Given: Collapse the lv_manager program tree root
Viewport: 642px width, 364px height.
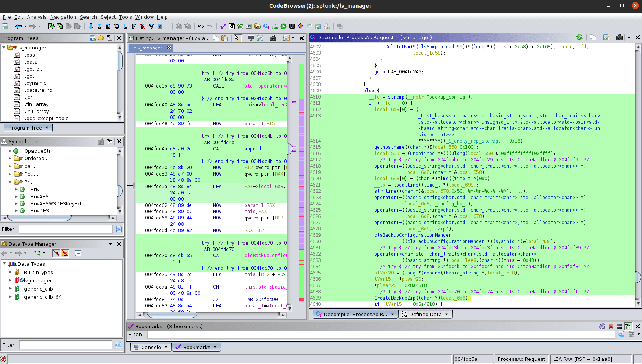Looking at the screenshot, I should point(4,48).
